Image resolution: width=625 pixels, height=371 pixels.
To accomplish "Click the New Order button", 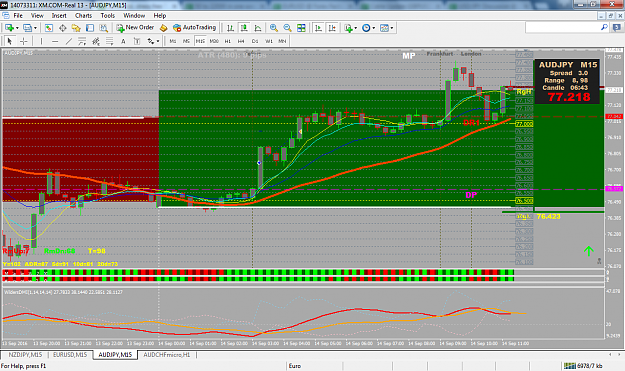I will point(135,27).
